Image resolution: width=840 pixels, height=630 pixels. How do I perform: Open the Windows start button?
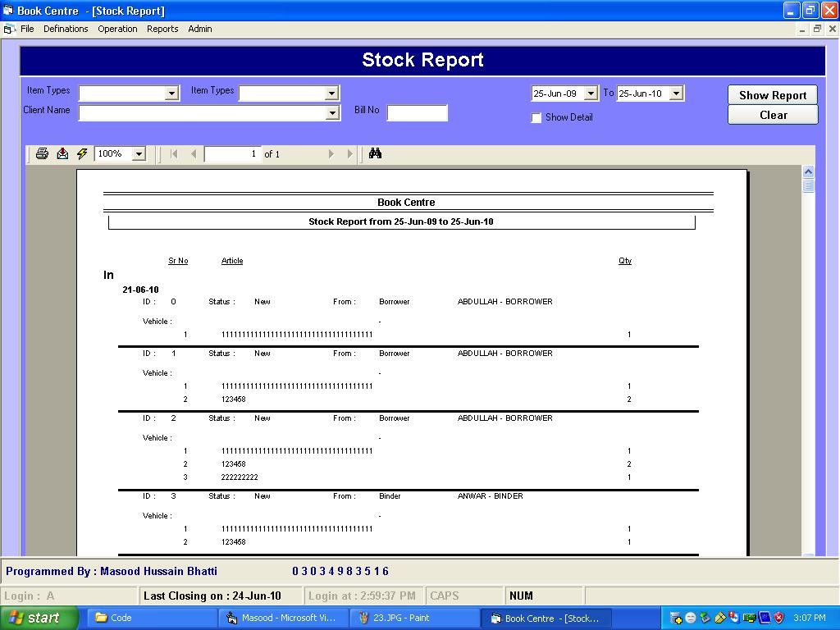[x=39, y=618]
